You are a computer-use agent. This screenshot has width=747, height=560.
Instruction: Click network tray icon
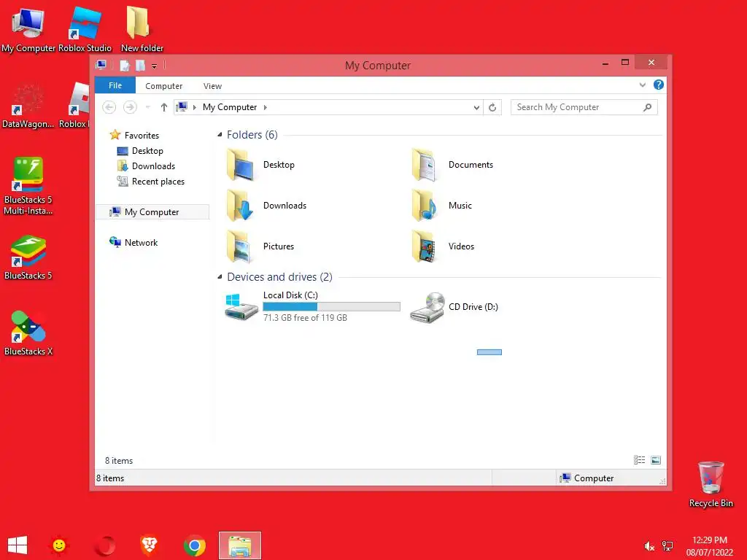(668, 546)
